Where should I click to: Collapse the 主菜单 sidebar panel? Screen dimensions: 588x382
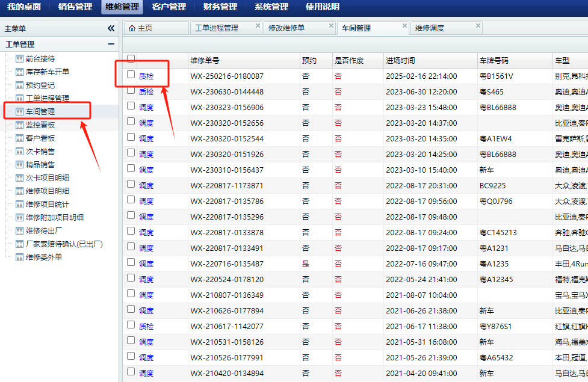[x=111, y=28]
